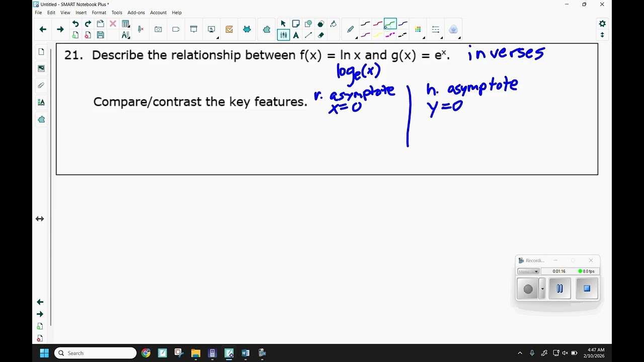Pick the green pen line style
Image resolution: width=644 pixels, height=362 pixels.
[x=390, y=24]
